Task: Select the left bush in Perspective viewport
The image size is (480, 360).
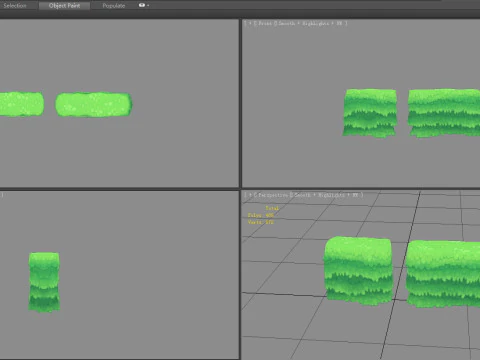Action: 358,271
